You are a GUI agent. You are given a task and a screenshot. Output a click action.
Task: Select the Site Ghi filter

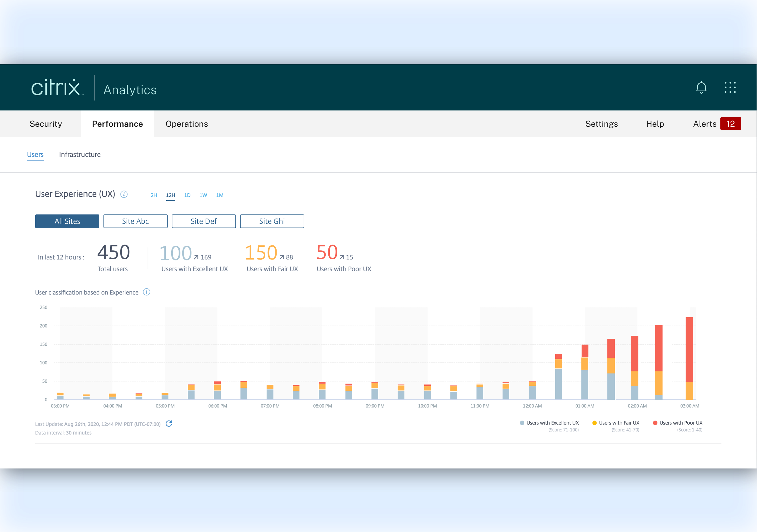(x=272, y=221)
